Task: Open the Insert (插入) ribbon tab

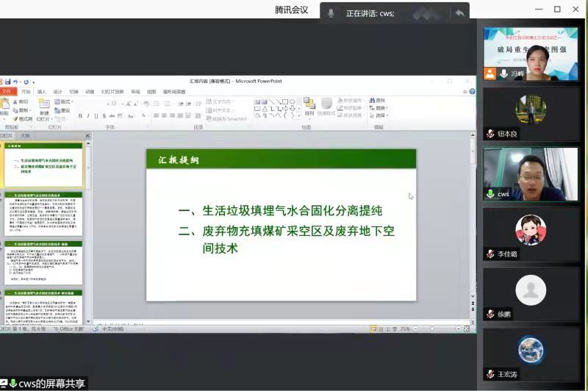Action: coord(42,92)
